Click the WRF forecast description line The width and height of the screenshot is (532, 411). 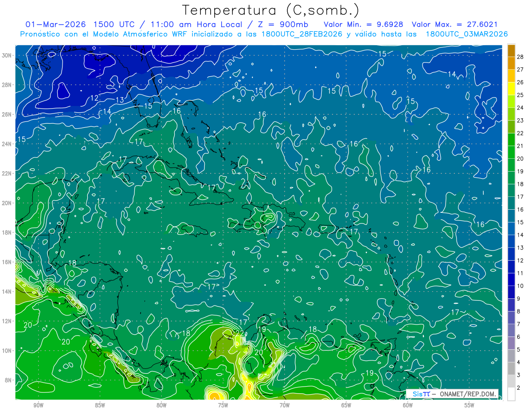[264, 34]
